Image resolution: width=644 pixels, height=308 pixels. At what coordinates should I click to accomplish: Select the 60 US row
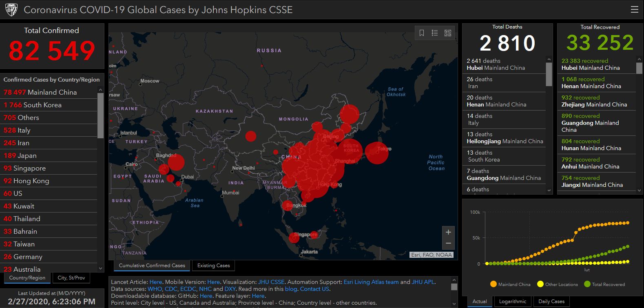[x=49, y=193]
